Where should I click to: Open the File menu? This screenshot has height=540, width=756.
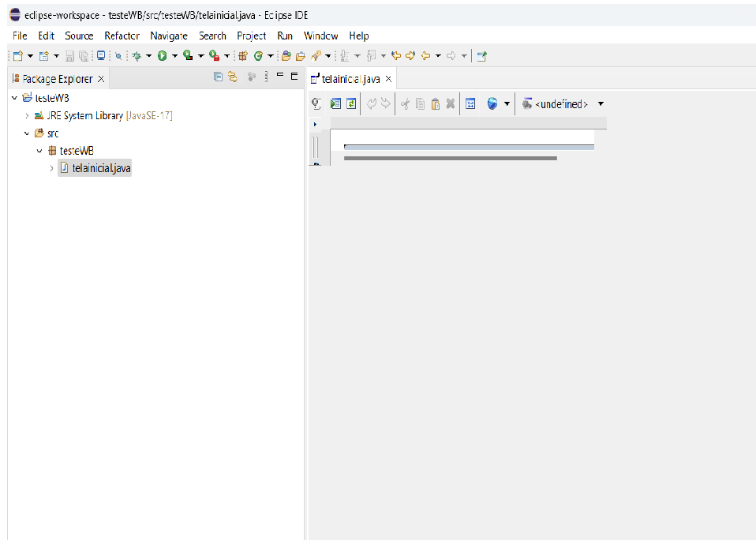pyautogui.click(x=20, y=36)
